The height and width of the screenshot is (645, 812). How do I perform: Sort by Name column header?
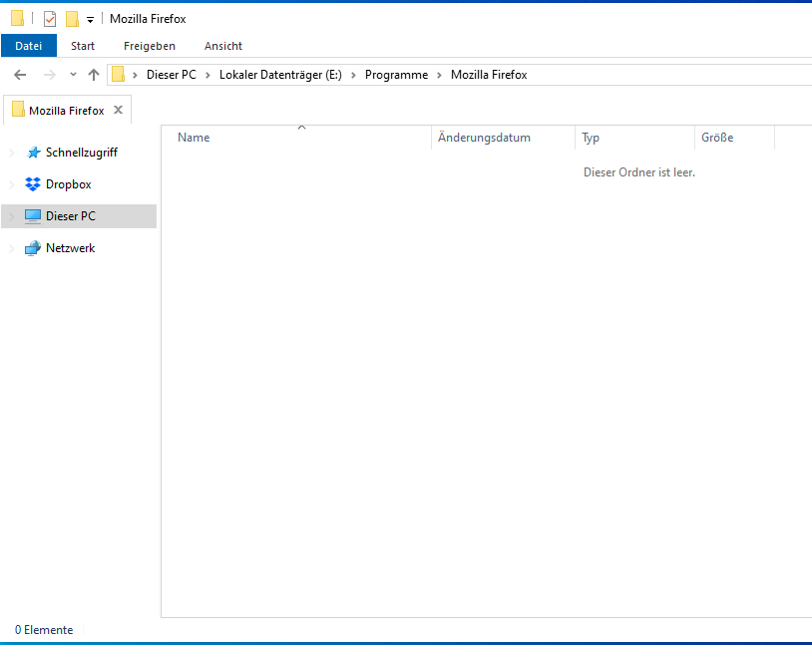(x=296, y=138)
